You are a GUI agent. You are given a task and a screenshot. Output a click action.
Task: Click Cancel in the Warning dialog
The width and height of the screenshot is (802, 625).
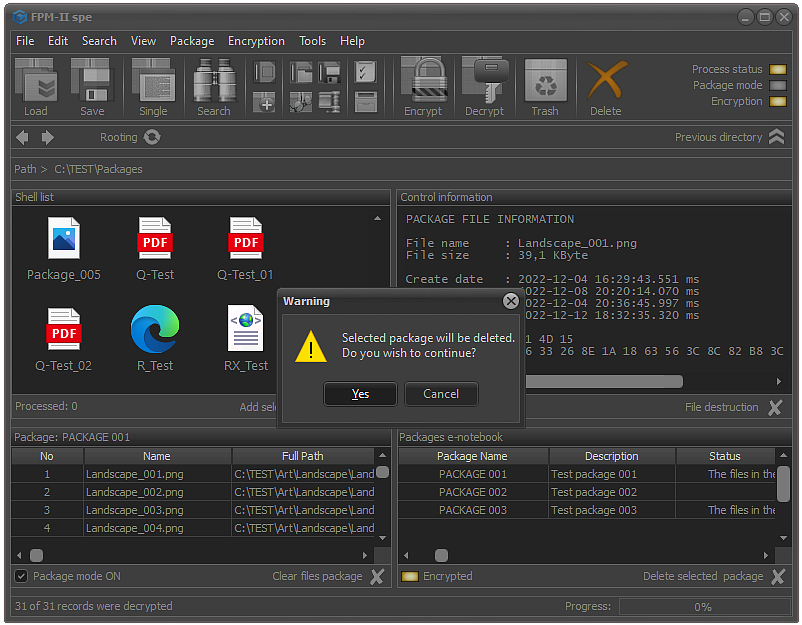coord(441,394)
